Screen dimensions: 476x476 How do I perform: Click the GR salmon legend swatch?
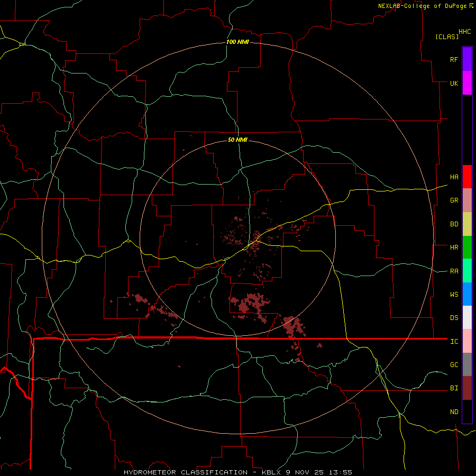coord(467,200)
